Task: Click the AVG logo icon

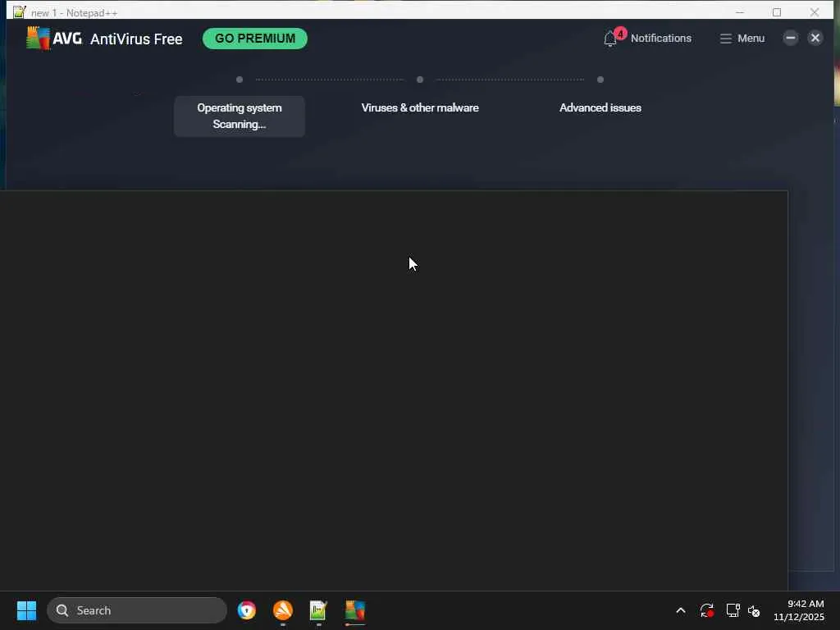Action: [38, 38]
